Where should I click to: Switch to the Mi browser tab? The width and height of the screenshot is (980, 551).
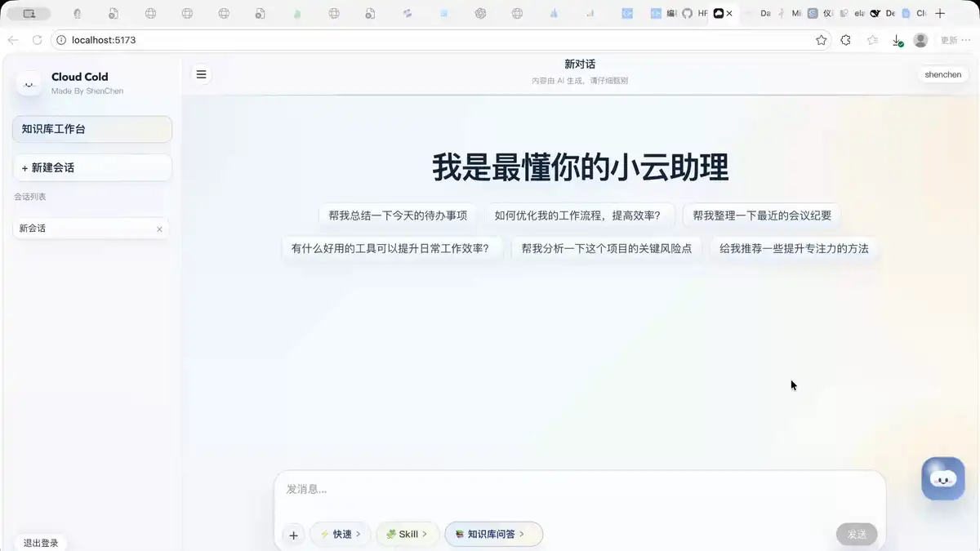pyautogui.click(x=791, y=13)
